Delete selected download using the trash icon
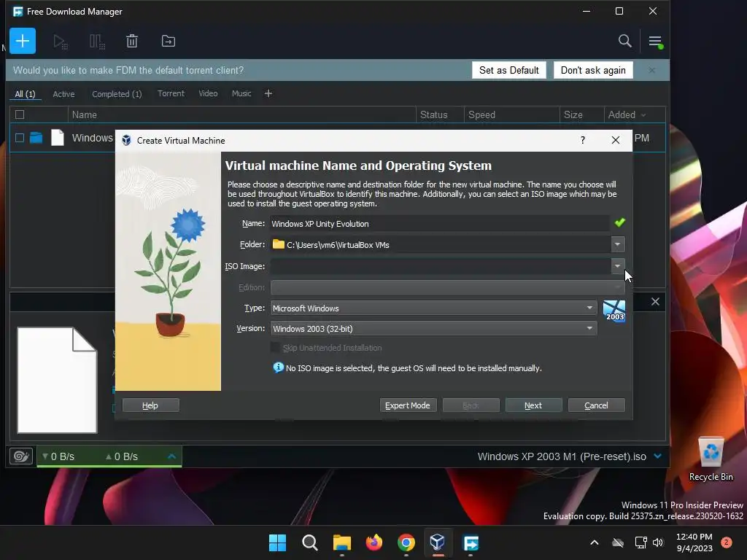 [x=132, y=42]
